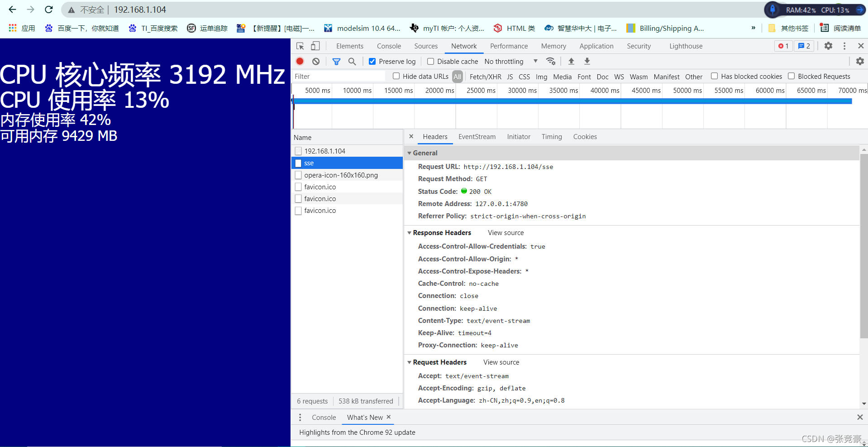Open DevTools settings gear icon
This screenshot has width=868, height=447.
828,46
